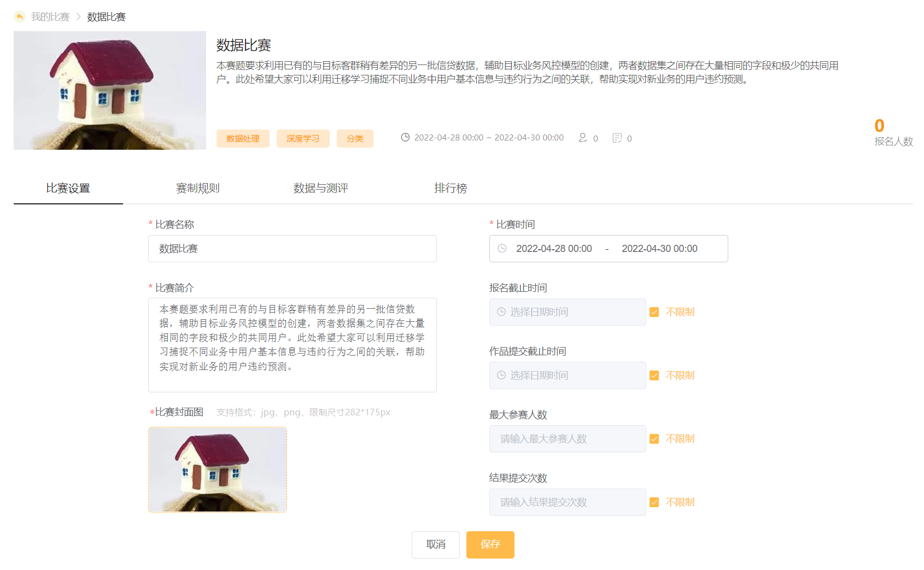Click the clock icon in 作品提交截止时间 field
The width and height of the screenshot is (924, 570).
501,375
